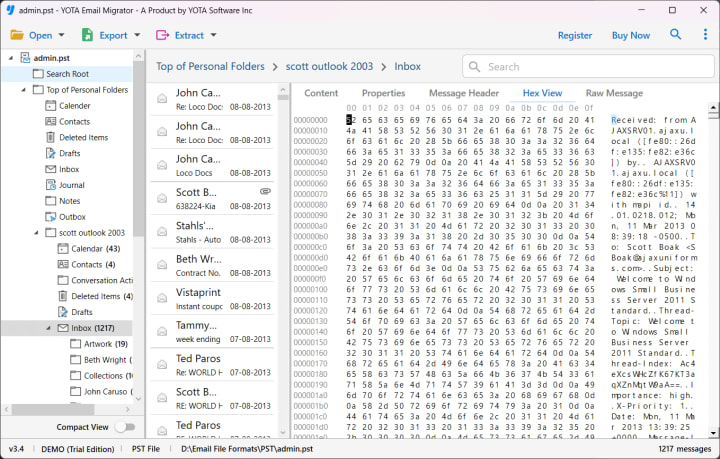Open Beth Wr... Contract No. email
The height and width of the screenshot is (459, 720).
click(x=212, y=265)
